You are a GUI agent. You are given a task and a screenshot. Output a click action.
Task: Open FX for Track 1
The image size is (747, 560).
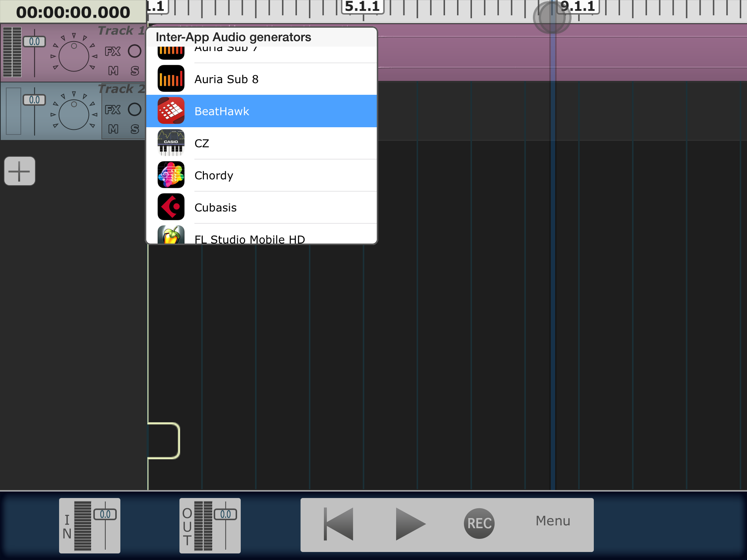[113, 51]
